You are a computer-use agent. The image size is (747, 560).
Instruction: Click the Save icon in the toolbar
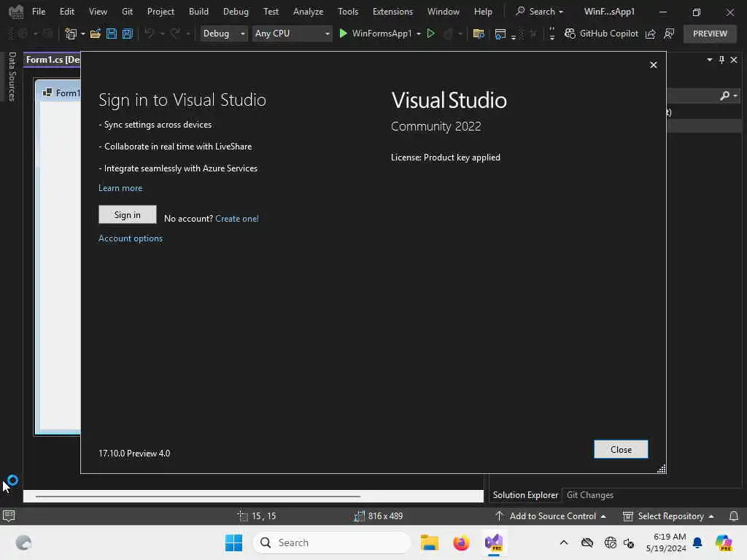click(x=112, y=34)
